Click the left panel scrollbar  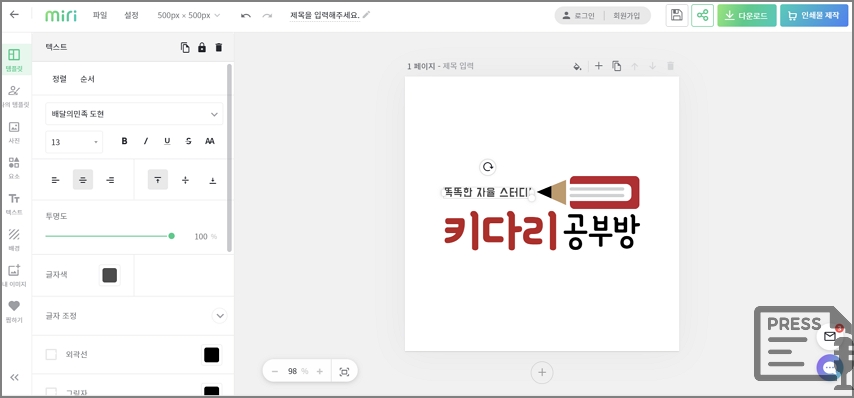229,158
